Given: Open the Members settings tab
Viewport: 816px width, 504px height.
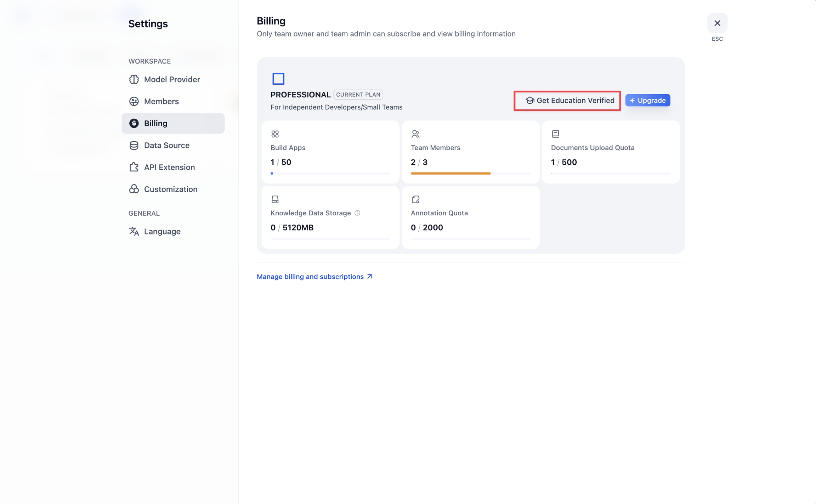Looking at the screenshot, I should [161, 101].
